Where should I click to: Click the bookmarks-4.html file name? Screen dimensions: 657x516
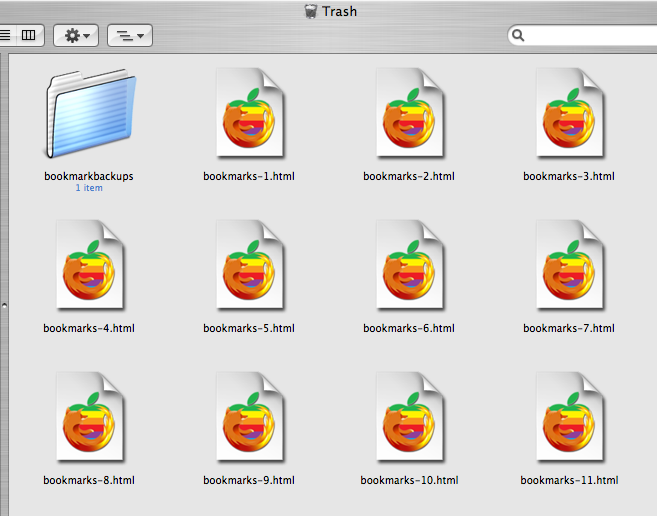89,328
